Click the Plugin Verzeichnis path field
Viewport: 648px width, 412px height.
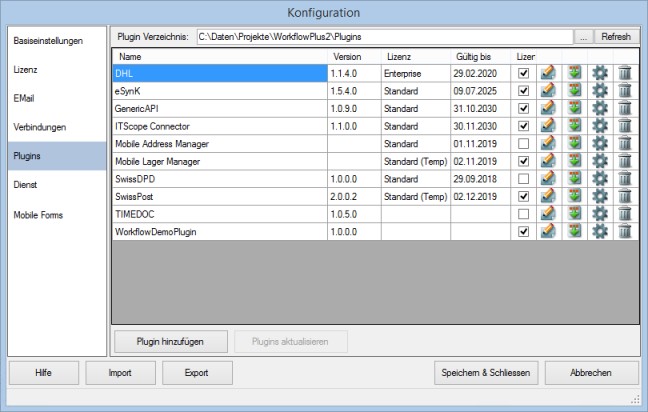coord(385,37)
